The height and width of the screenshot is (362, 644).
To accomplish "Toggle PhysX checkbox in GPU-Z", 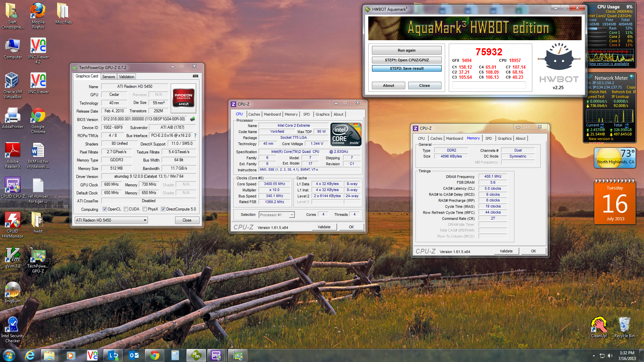I will point(145,209).
